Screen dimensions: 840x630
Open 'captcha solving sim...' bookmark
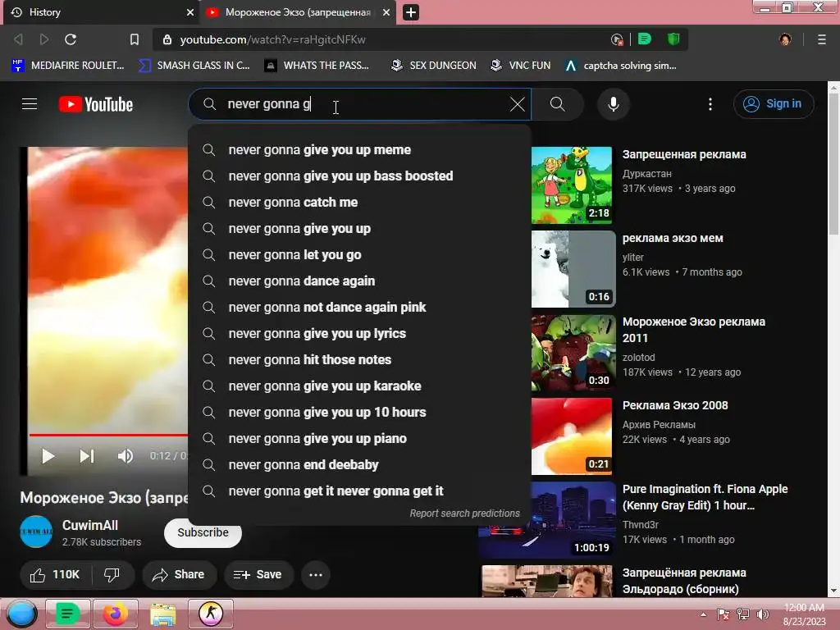tap(622, 66)
